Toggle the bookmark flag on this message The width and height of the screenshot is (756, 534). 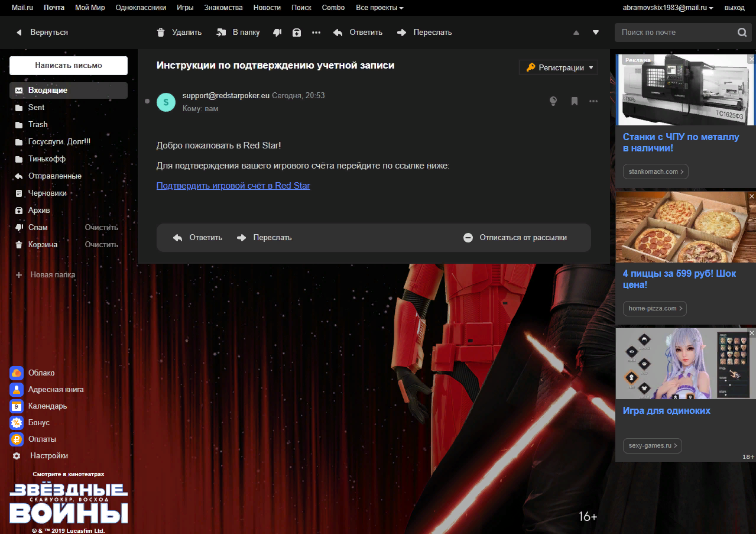574,101
